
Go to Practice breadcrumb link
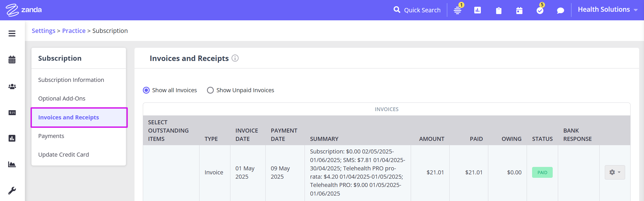point(74,31)
